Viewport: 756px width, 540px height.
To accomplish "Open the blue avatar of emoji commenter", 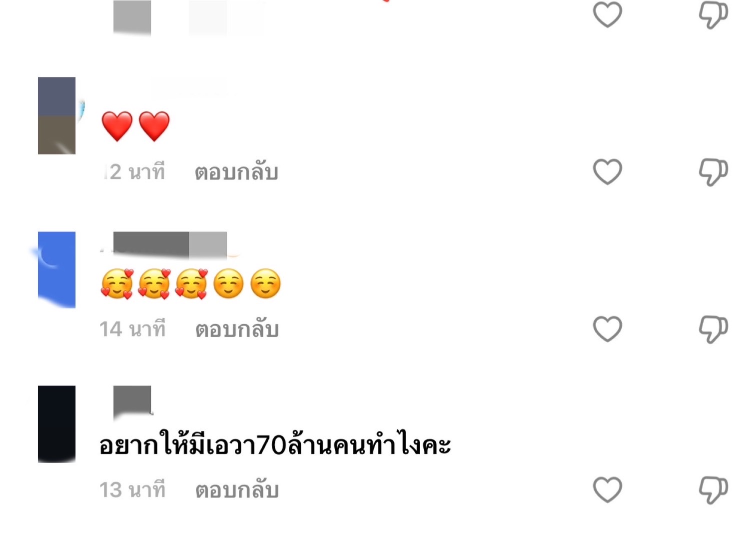I will click(57, 270).
